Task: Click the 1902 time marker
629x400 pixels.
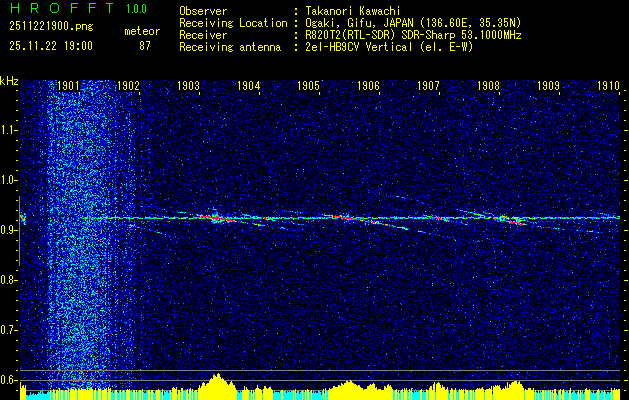Action: point(128,85)
